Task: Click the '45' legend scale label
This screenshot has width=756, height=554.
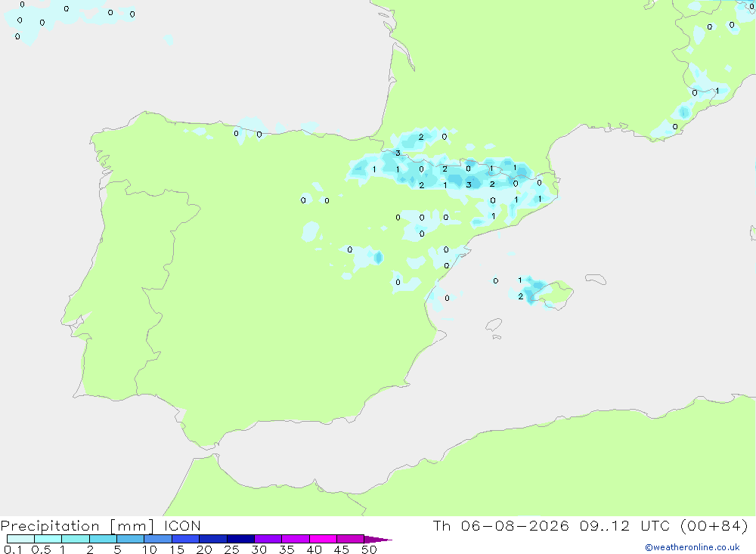Action: point(342,549)
